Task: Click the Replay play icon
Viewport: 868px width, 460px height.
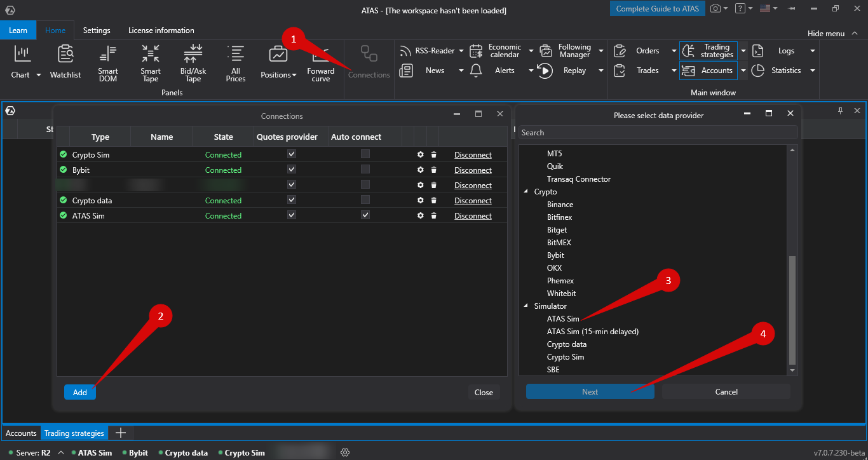Action: tap(545, 71)
